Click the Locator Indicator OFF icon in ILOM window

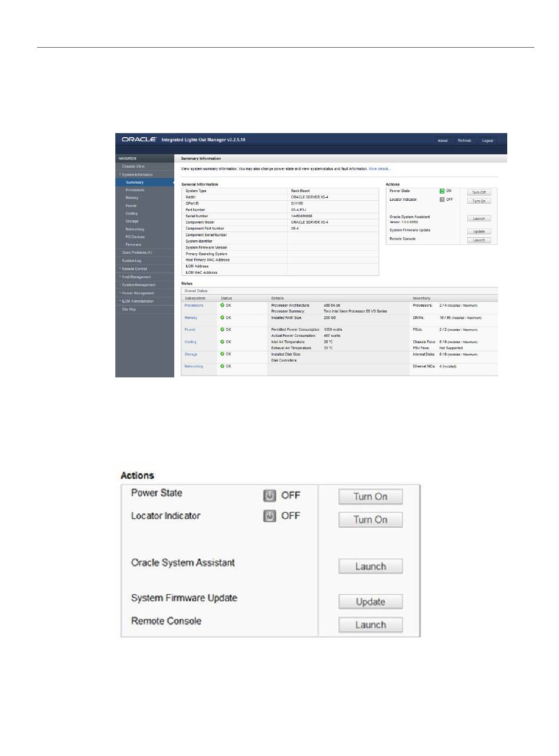coord(442,200)
